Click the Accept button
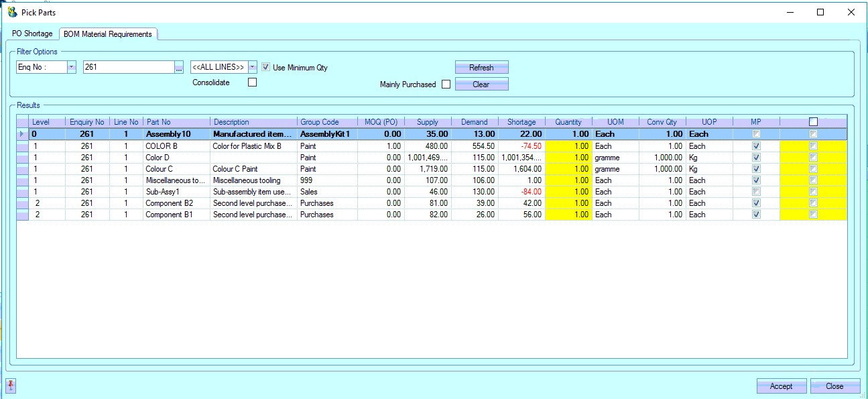 tap(781, 386)
